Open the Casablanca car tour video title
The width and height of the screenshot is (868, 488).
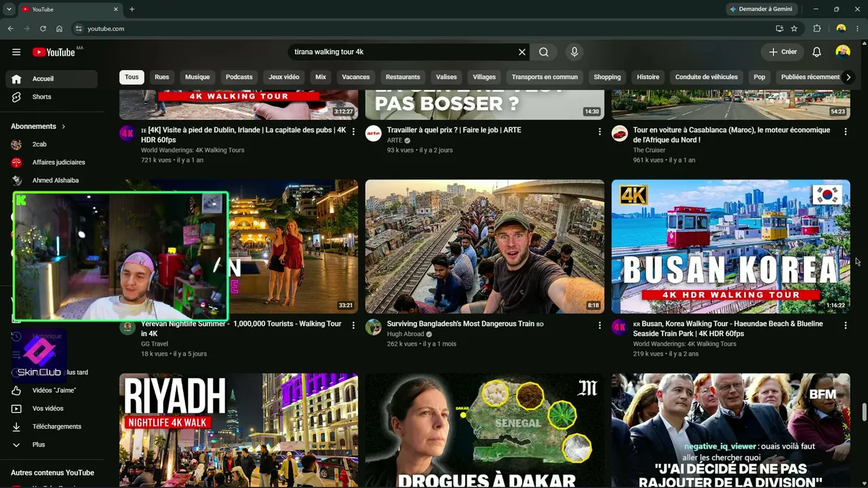pos(732,135)
